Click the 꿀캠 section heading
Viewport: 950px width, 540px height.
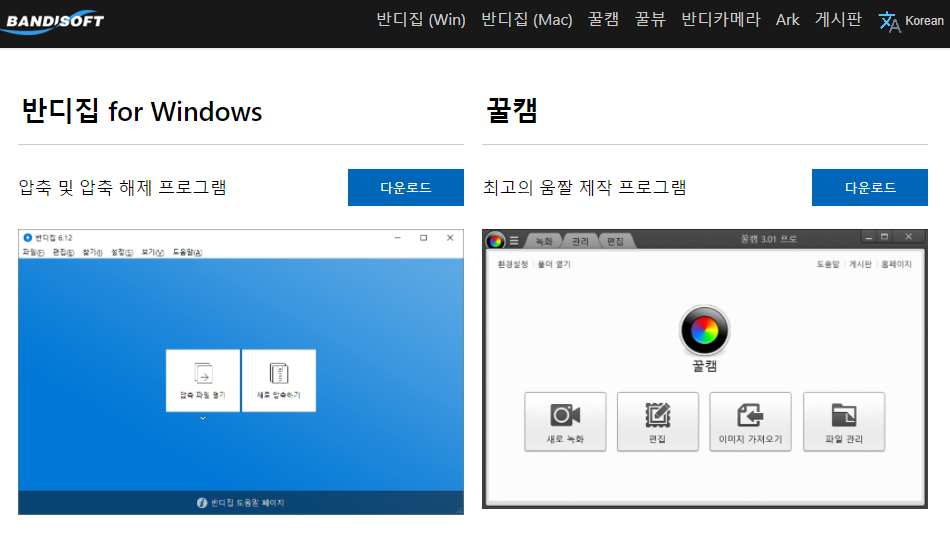[x=512, y=111]
